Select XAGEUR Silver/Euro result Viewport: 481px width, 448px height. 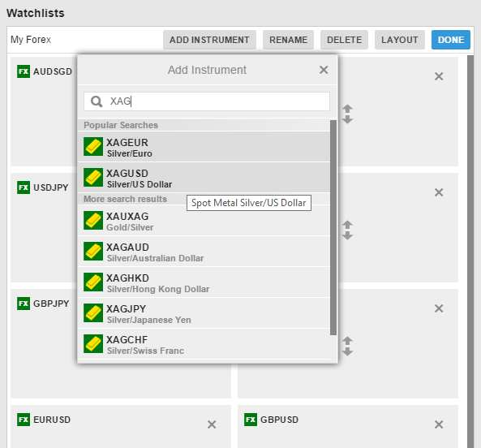point(204,147)
